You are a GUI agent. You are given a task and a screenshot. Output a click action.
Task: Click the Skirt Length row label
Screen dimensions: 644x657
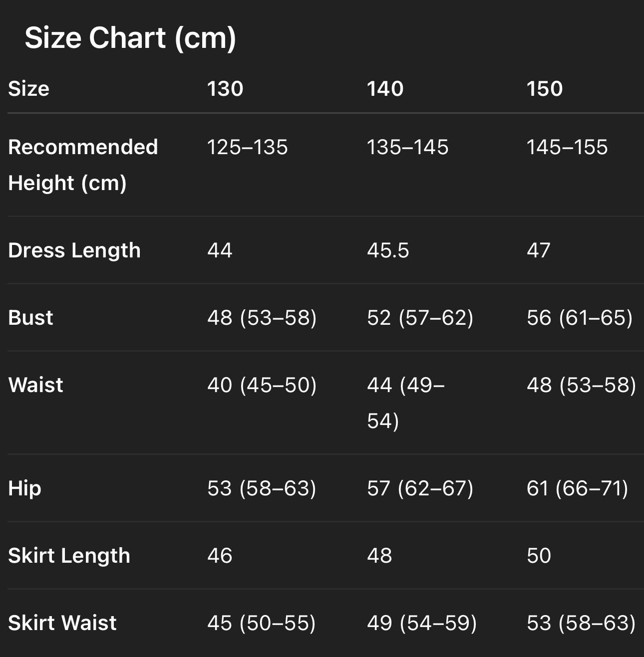(69, 556)
